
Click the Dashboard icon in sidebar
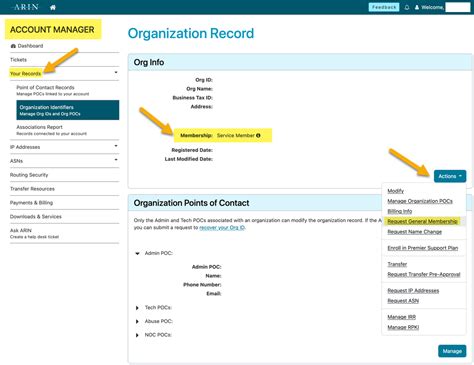pyautogui.click(x=13, y=46)
